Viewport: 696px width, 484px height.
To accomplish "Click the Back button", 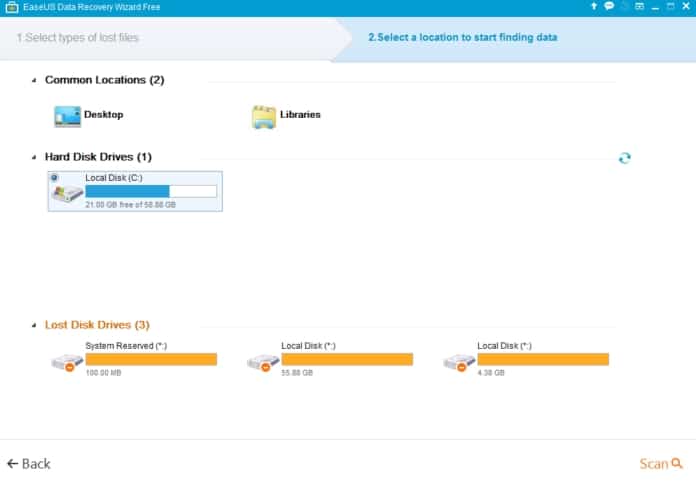I will (x=29, y=464).
